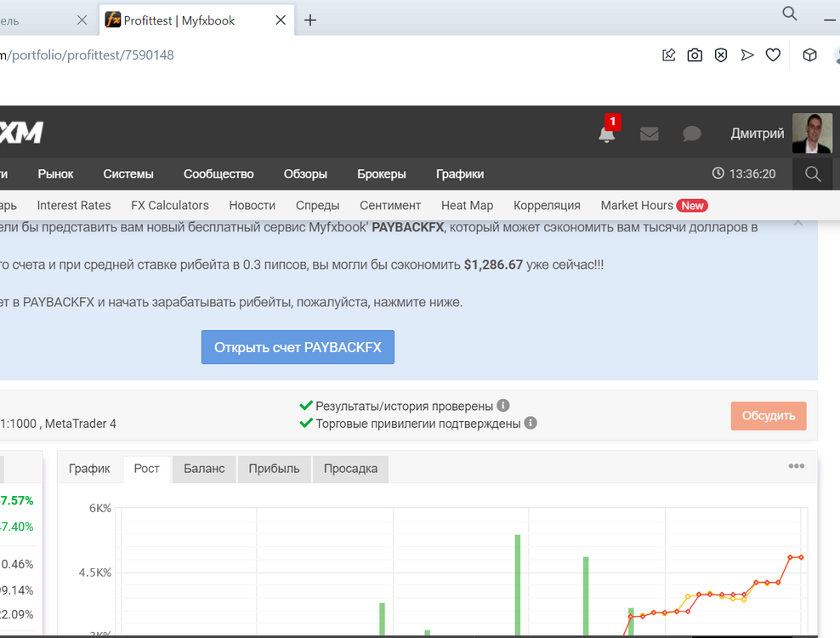Click the site search magnifier icon
The image size is (840, 638).
click(813, 174)
